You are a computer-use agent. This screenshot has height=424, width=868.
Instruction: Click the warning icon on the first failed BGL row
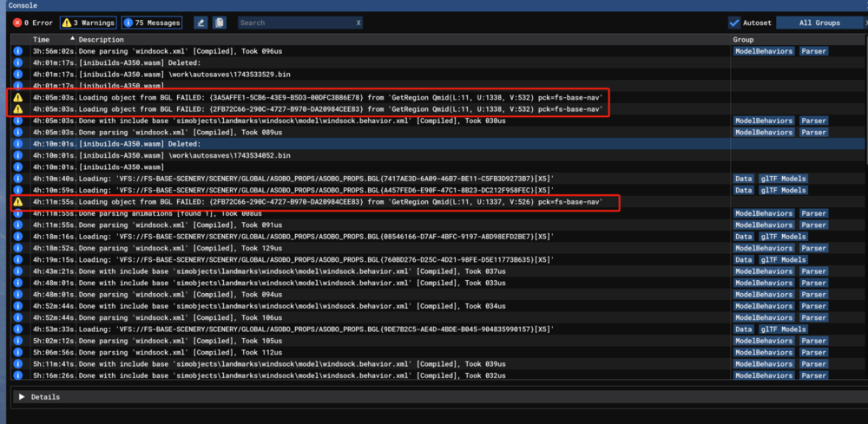coord(17,98)
